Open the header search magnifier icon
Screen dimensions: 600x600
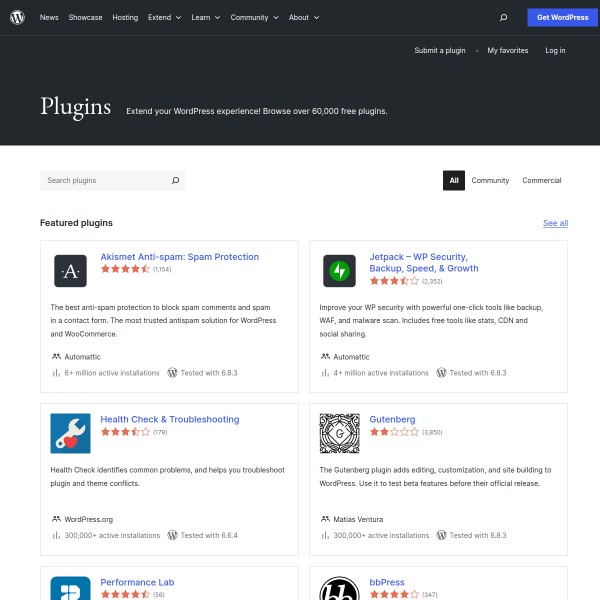503,17
